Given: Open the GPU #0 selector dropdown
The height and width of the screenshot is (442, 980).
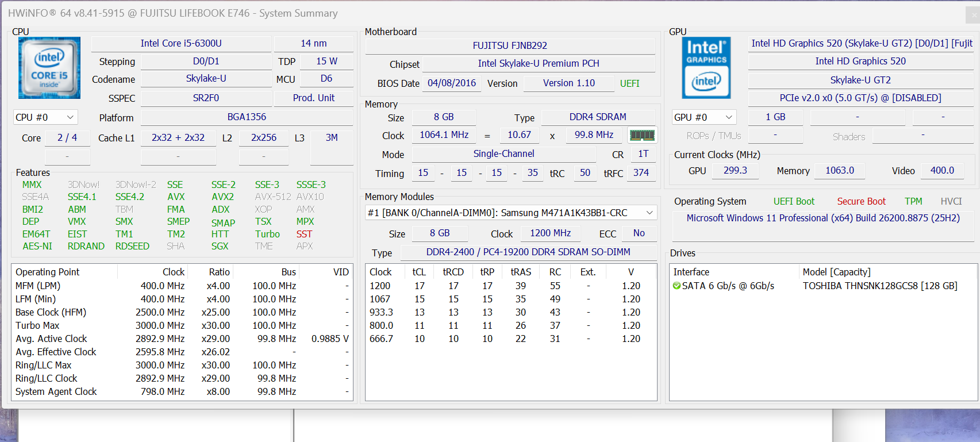Looking at the screenshot, I should [704, 117].
